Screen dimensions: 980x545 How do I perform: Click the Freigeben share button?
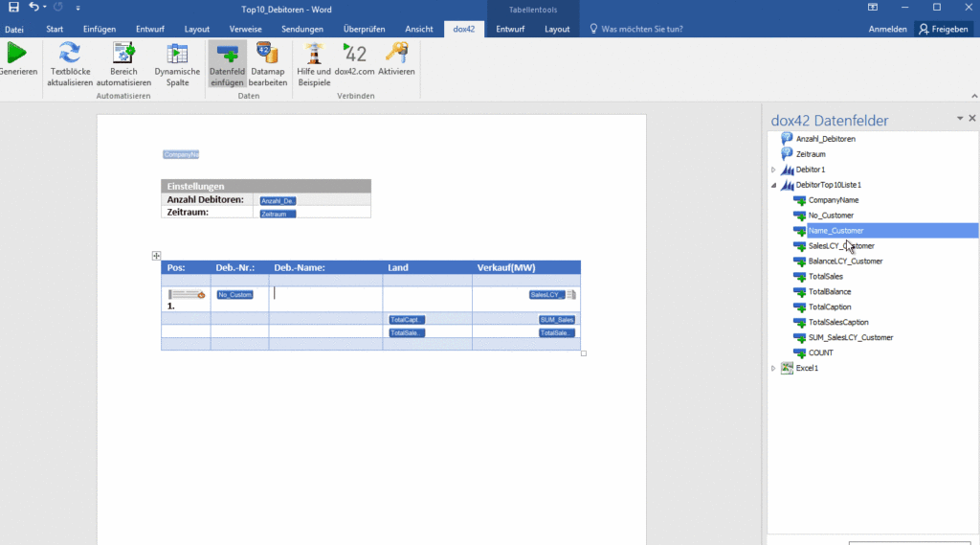coord(943,30)
